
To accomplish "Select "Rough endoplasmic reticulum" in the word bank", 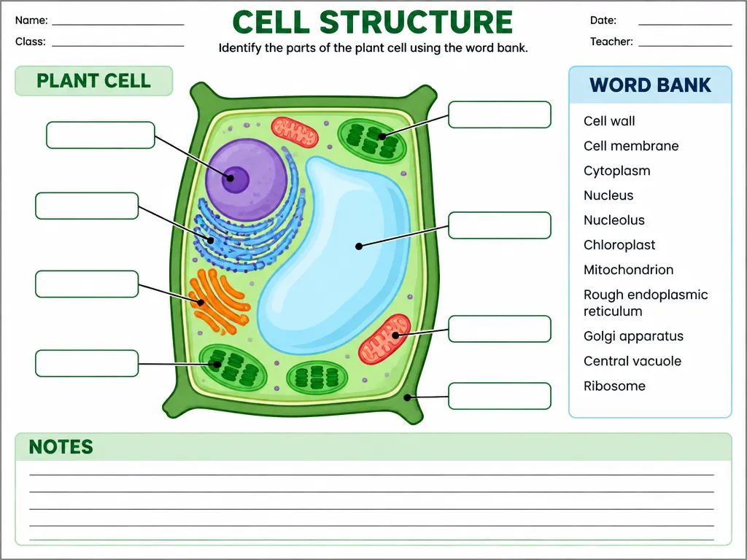I will click(646, 303).
